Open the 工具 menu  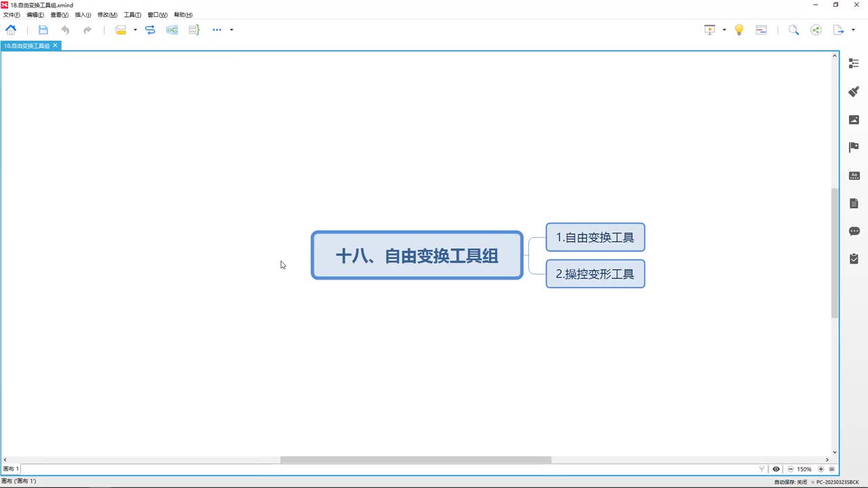point(132,15)
